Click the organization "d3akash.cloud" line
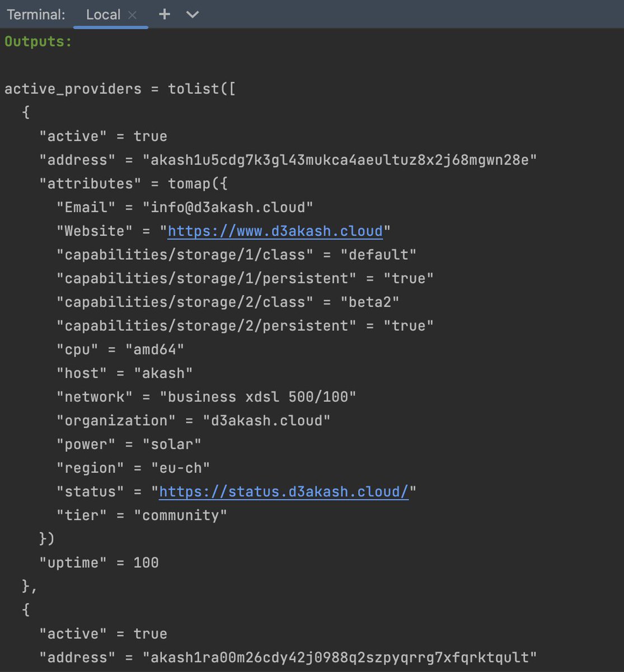Viewport: 624px width, 672px height. (x=194, y=421)
